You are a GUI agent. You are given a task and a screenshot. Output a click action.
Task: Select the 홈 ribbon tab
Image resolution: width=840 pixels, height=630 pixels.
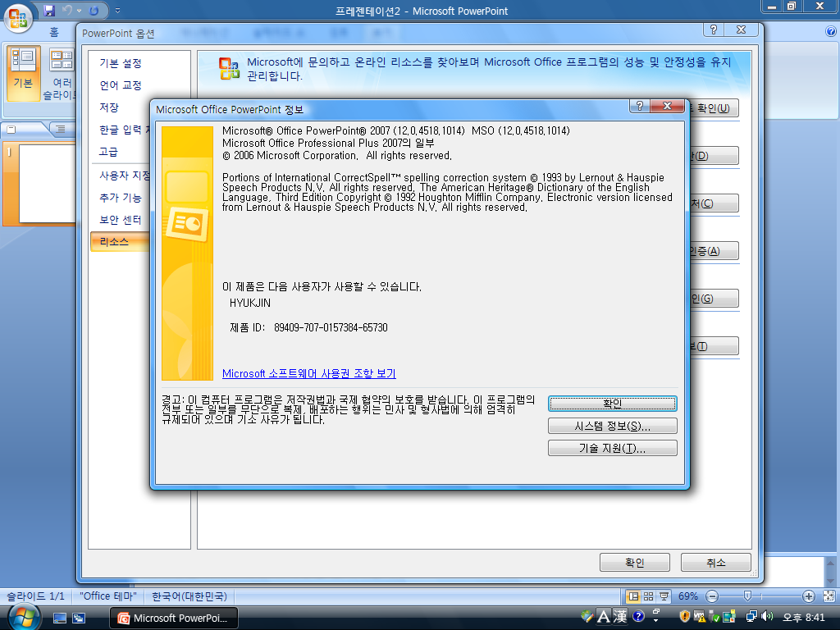(53, 32)
